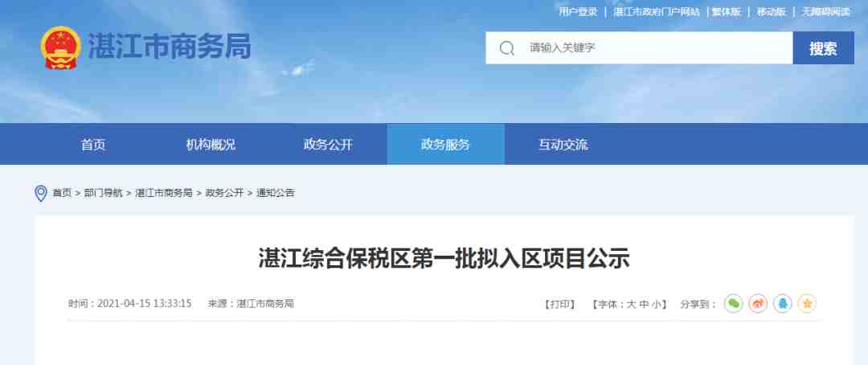Click the search magnifier icon
868x365 pixels.
506,48
